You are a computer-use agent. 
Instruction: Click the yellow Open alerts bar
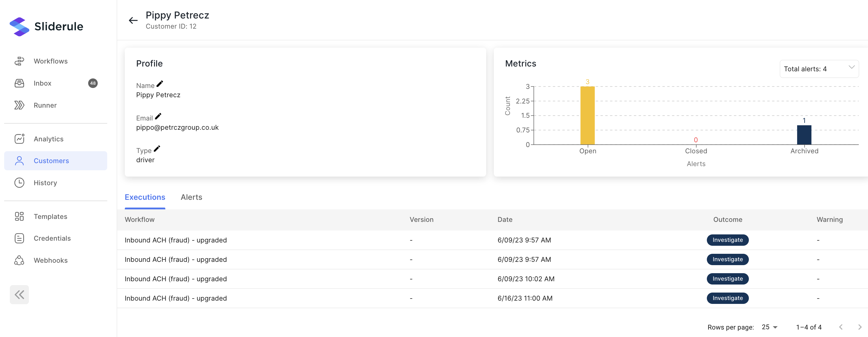pos(587,116)
